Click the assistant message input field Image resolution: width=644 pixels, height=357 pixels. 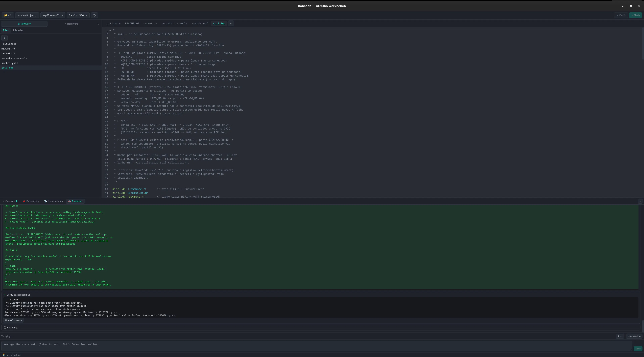click(317, 346)
